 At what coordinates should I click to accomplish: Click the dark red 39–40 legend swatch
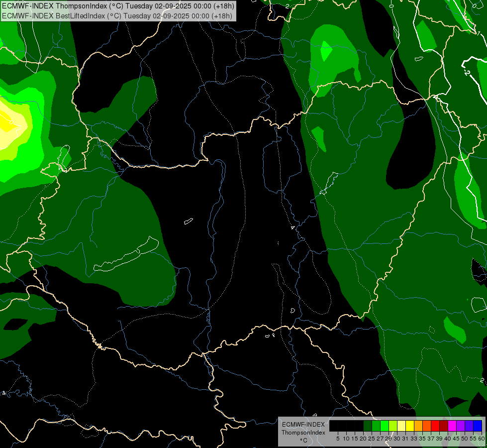point(444,426)
